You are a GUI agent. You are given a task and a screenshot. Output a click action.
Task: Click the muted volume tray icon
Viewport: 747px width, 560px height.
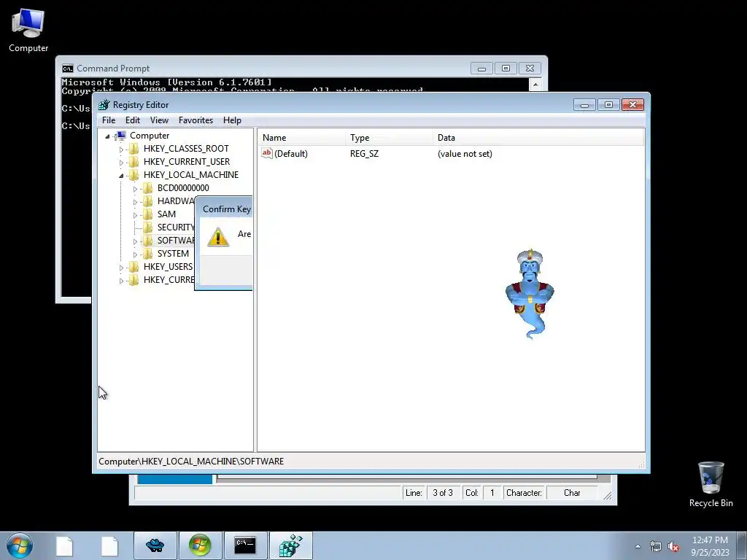click(673, 547)
